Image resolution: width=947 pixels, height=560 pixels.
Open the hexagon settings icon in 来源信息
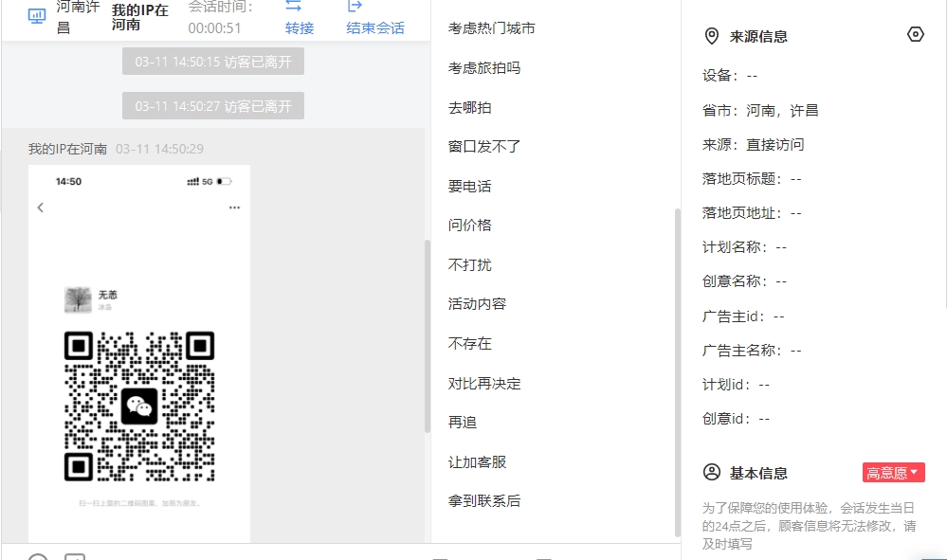[x=916, y=34]
